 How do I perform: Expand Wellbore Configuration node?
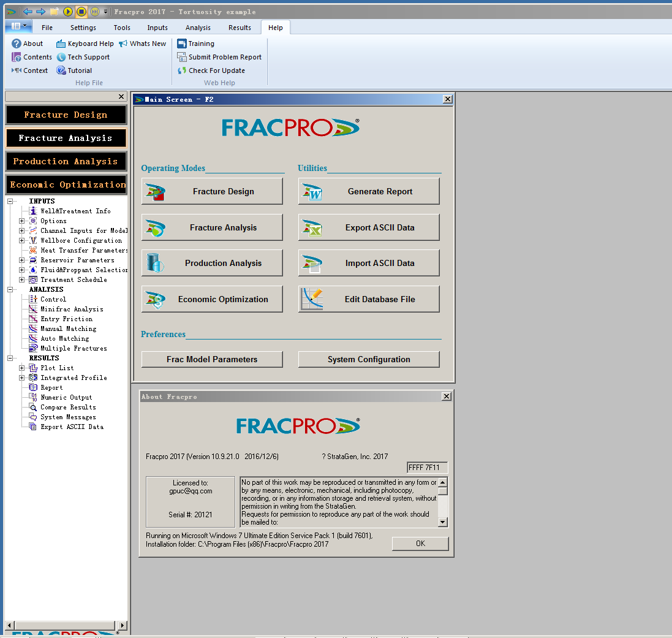click(x=21, y=240)
